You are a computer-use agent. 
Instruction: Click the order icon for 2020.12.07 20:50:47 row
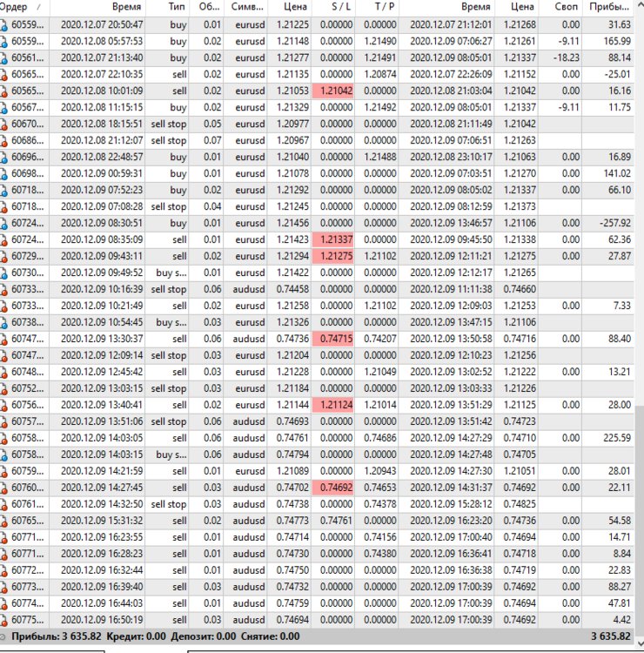[x=3, y=26]
